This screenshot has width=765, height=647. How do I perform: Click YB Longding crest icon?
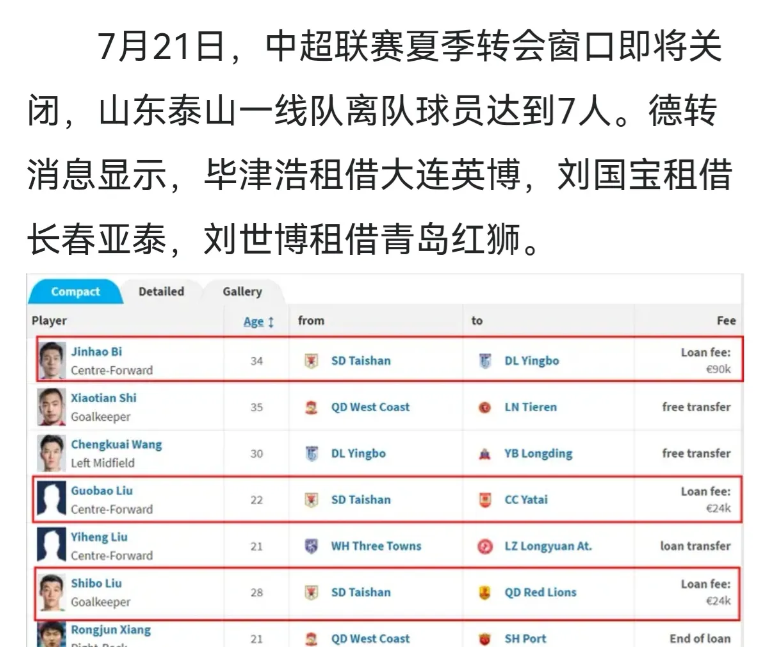click(x=484, y=454)
